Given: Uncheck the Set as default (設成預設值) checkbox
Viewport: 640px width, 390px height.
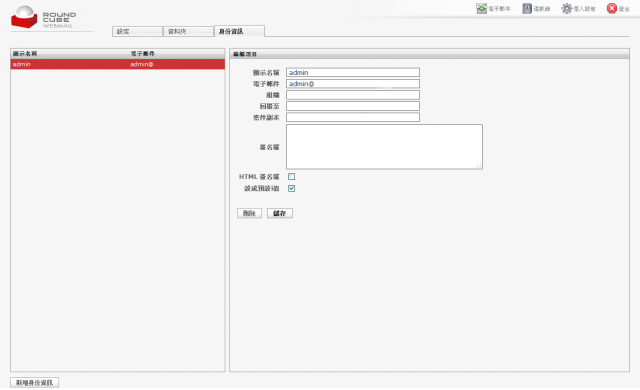Looking at the screenshot, I should click(291, 188).
